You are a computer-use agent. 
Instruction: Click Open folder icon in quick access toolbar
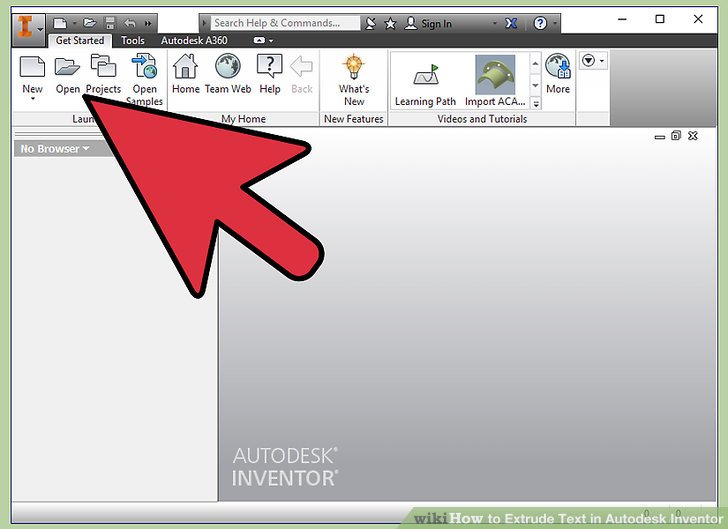[x=90, y=23]
